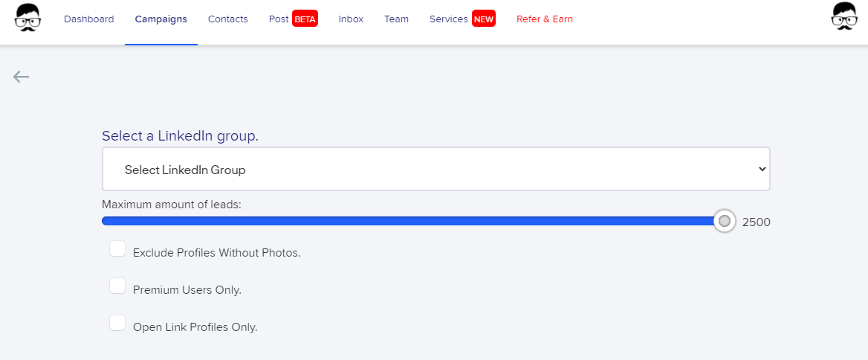The image size is (868, 360).
Task: Open the Select LinkedIn Group combo box
Action: pyautogui.click(x=435, y=169)
